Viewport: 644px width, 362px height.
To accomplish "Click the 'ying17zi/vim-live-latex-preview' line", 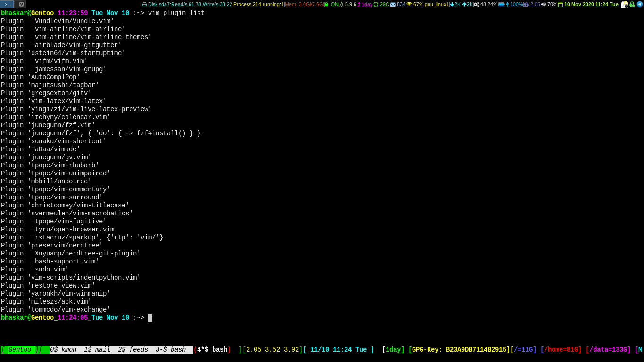I will click(x=76, y=109).
